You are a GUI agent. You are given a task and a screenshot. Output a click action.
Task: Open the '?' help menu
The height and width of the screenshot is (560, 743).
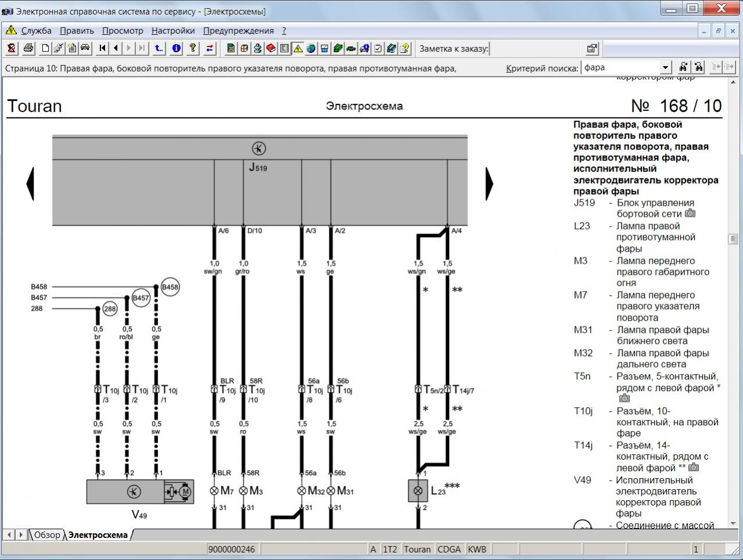284,31
